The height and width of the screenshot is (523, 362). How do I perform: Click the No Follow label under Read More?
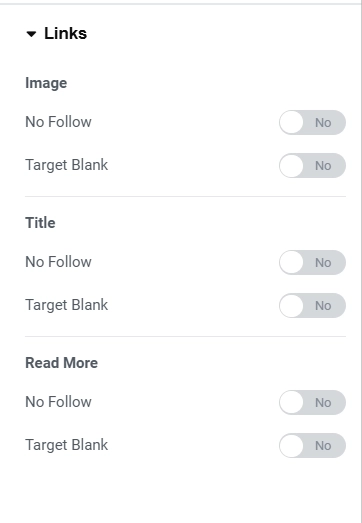tap(58, 402)
